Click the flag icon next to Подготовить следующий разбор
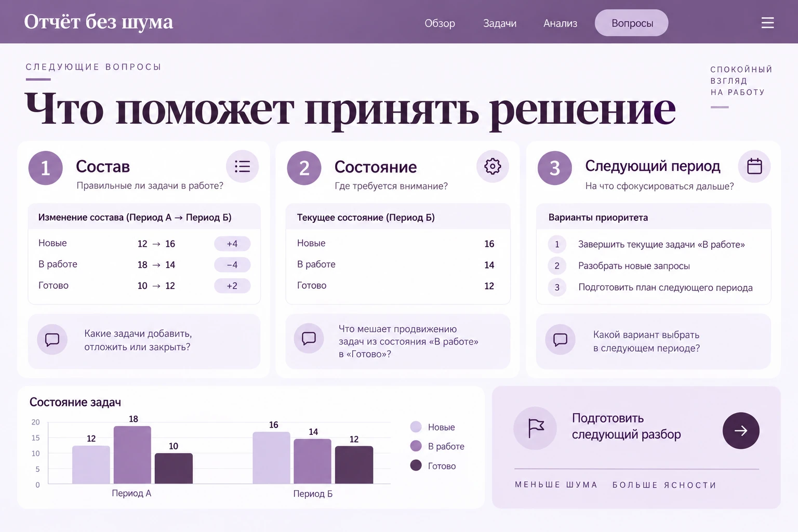 535,428
